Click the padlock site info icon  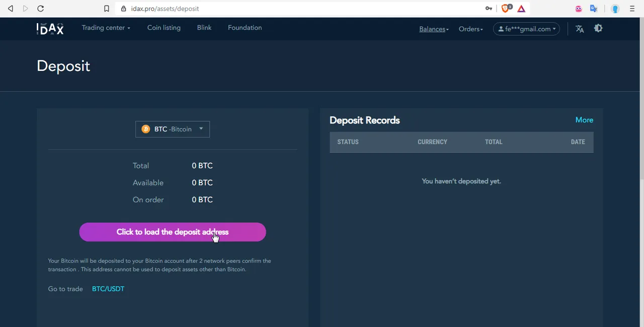(x=124, y=9)
